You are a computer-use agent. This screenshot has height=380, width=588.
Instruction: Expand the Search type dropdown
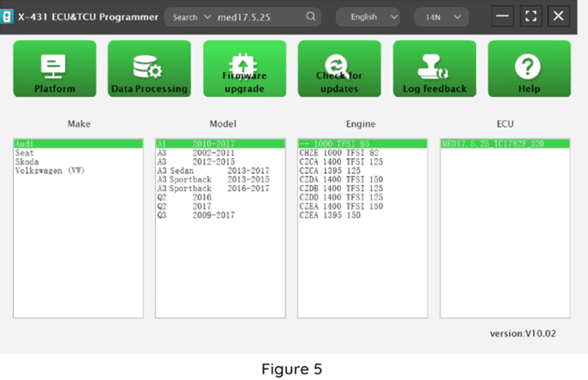[191, 17]
